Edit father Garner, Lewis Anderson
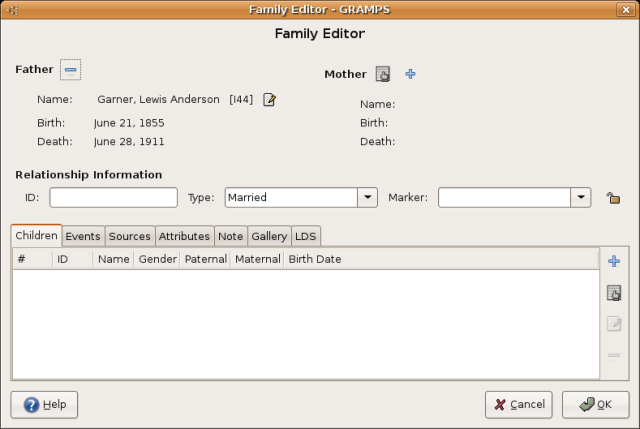This screenshot has height=429, width=640. (269, 99)
